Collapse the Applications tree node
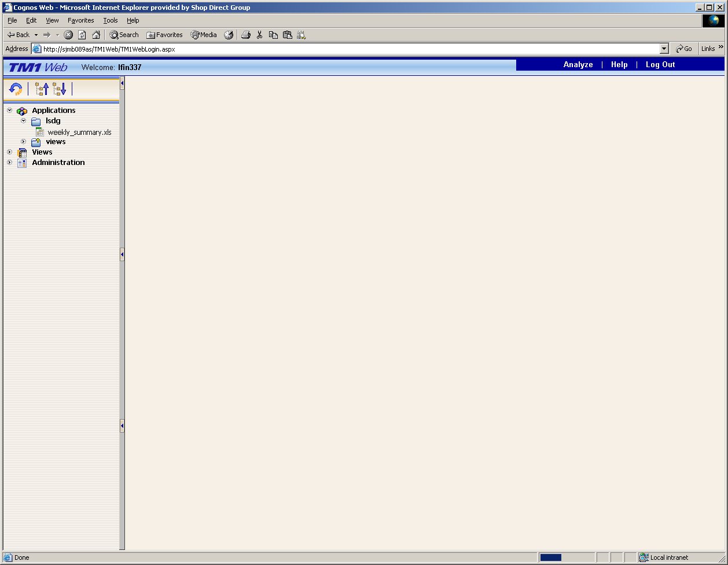This screenshot has height=565, width=728. (9, 110)
